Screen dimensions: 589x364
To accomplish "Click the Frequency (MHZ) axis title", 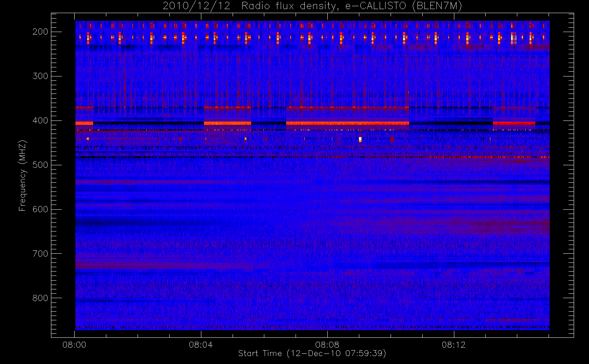I will click(23, 175).
